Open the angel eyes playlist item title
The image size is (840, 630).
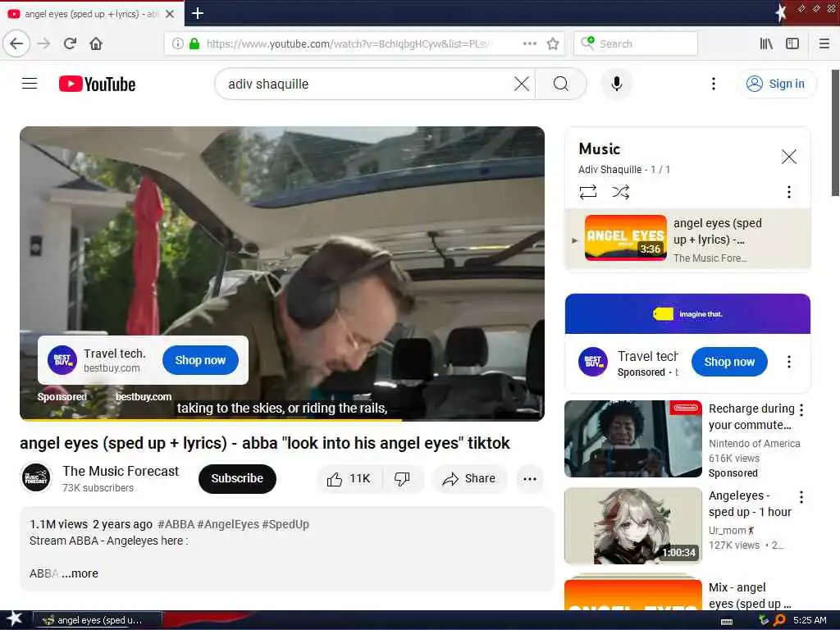717,231
